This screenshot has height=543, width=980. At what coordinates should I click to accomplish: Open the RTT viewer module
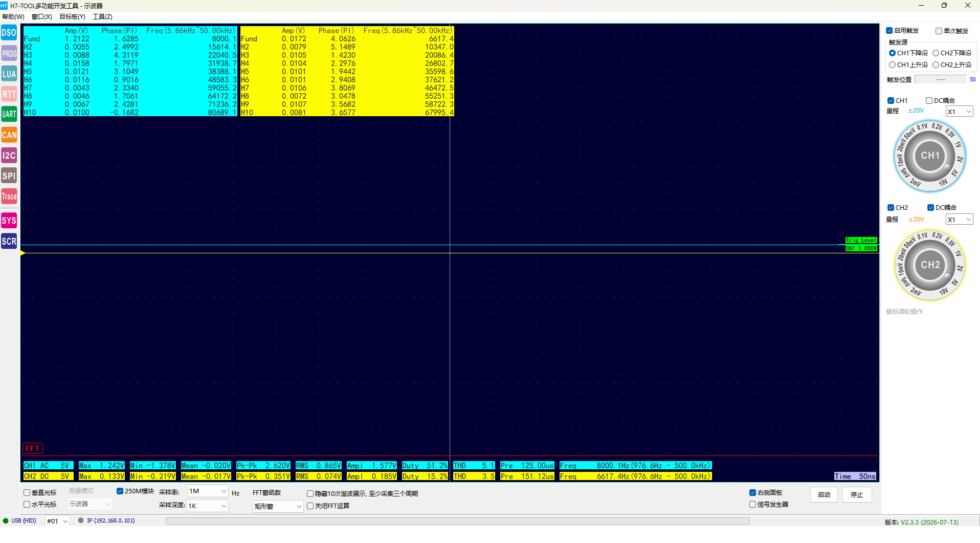click(x=9, y=94)
